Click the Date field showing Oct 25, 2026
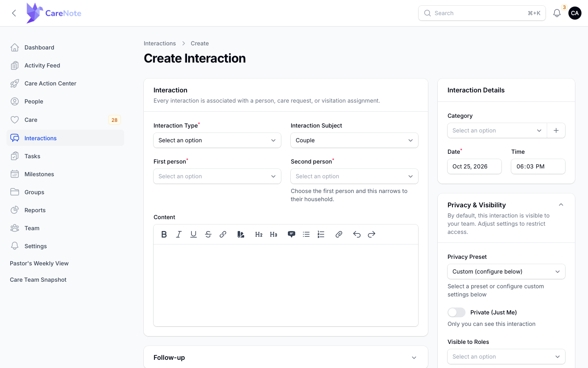Viewport: 588px width, 368px height. [x=474, y=166]
